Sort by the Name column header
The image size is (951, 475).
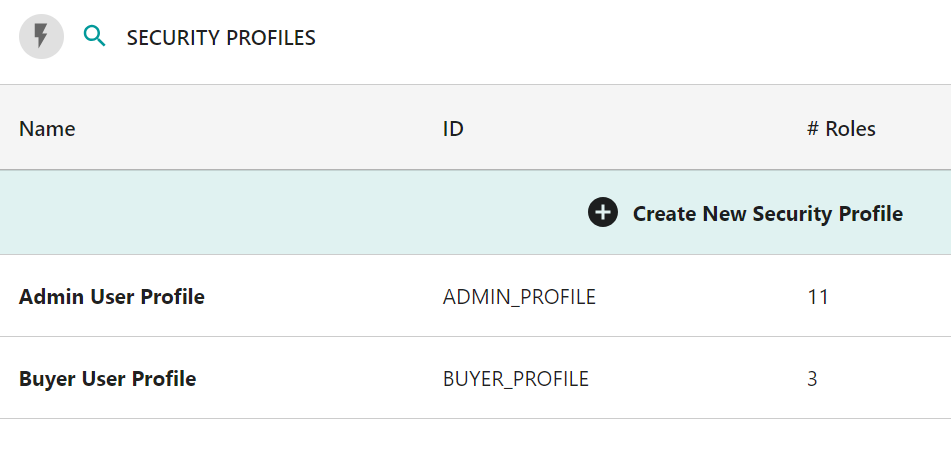coord(47,128)
